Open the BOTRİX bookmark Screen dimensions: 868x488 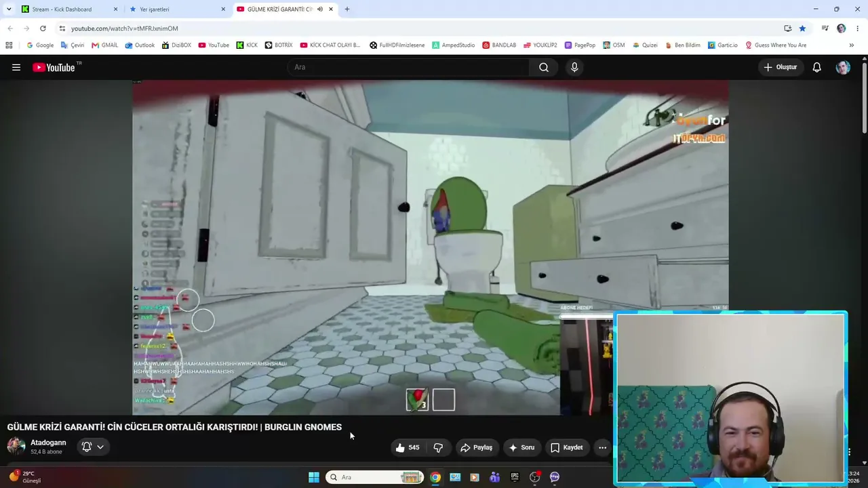(279, 45)
